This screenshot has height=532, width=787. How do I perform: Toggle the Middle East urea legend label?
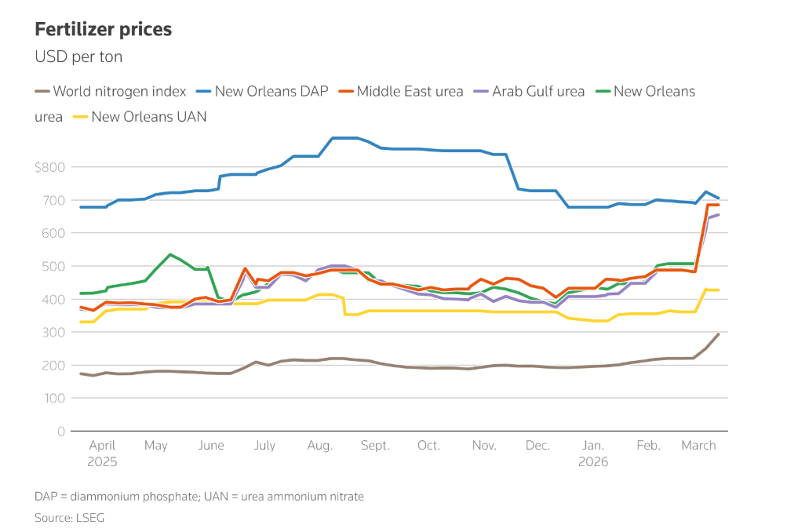point(410,92)
